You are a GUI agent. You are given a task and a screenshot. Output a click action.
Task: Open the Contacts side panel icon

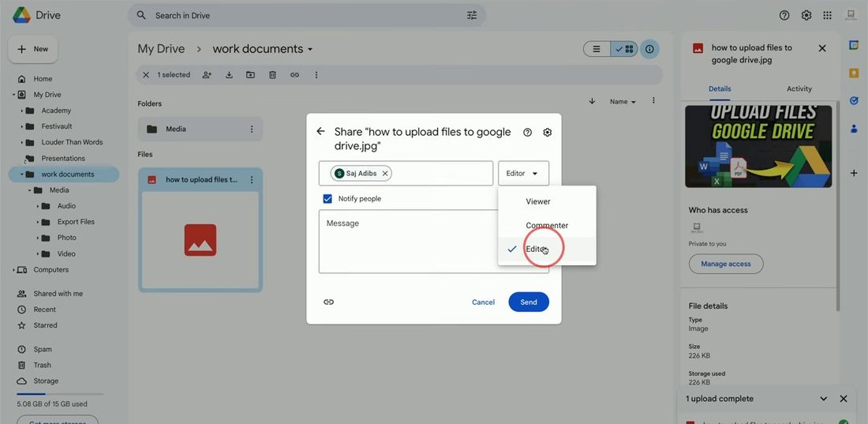click(x=854, y=129)
